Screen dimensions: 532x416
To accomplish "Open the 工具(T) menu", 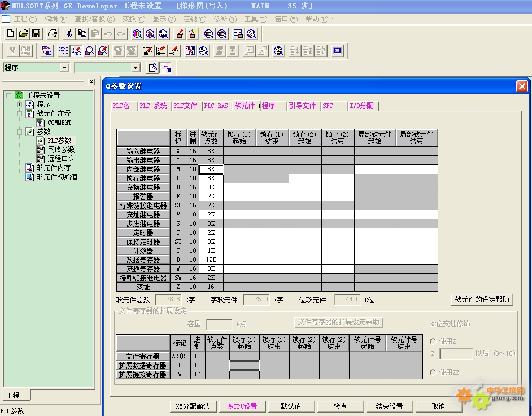I will [256, 19].
